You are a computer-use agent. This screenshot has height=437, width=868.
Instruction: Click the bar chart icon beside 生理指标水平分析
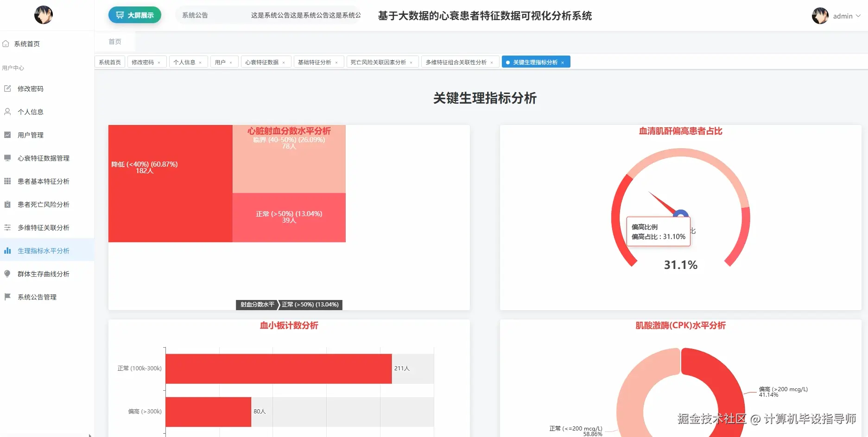(x=7, y=250)
